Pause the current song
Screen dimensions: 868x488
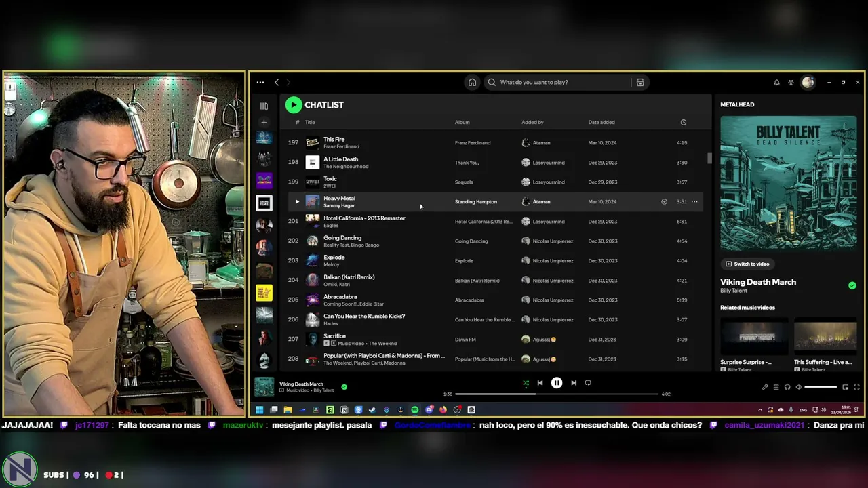pos(556,383)
